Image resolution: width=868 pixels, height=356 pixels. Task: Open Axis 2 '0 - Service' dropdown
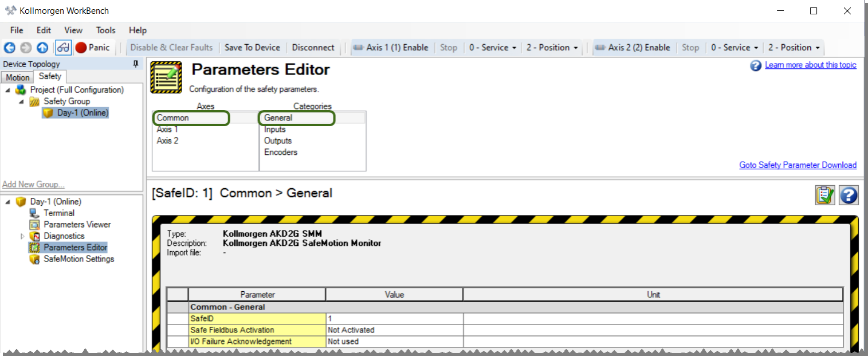pyautogui.click(x=735, y=48)
